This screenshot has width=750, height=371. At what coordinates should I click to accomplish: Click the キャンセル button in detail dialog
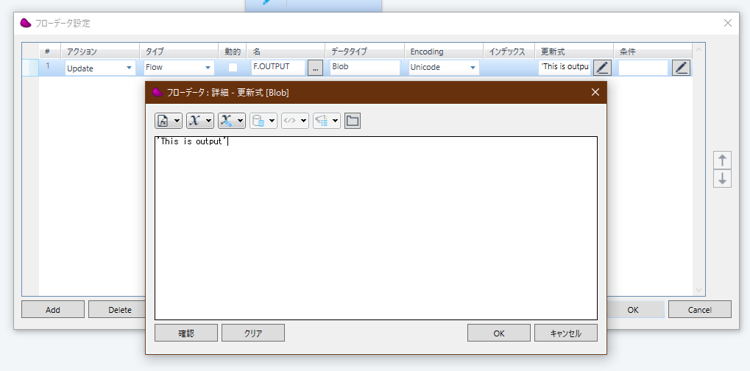tap(566, 333)
